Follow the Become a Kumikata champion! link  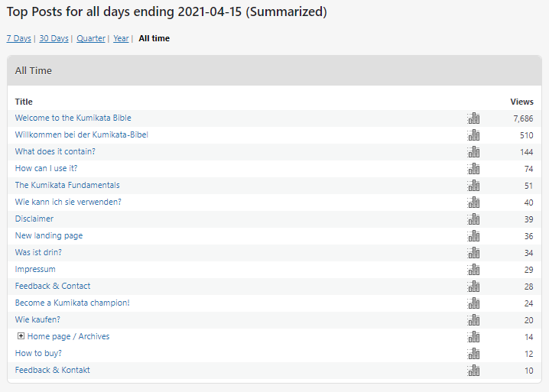tap(73, 303)
